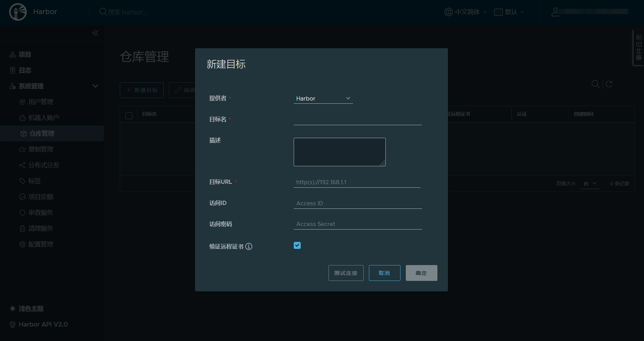Click the user account avatar icon
Screen dimensions: 644x341
(x=555, y=12)
